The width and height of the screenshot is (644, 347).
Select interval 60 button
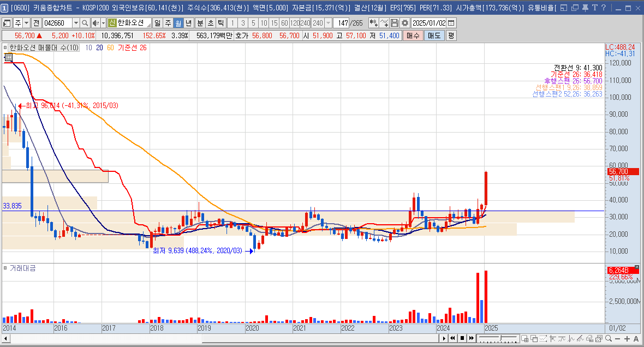pos(284,23)
